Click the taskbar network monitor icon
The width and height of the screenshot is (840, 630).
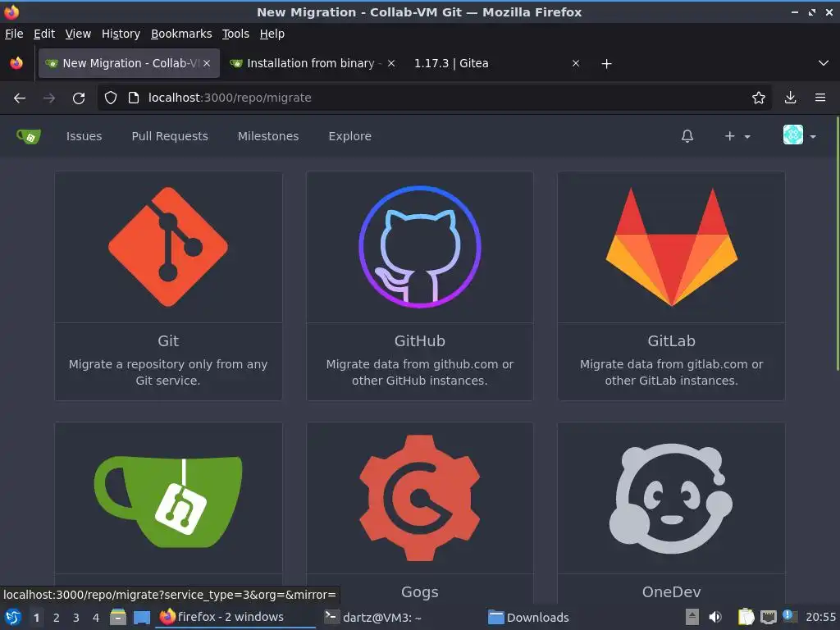pos(768,617)
